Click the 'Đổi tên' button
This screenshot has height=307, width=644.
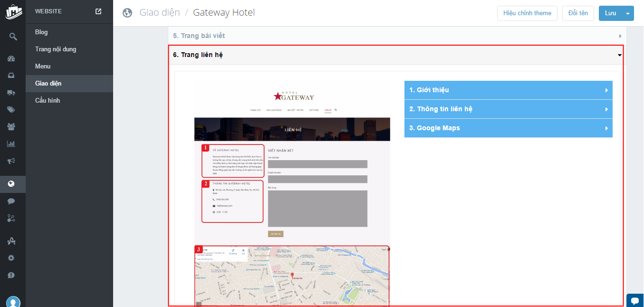point(578,13)
